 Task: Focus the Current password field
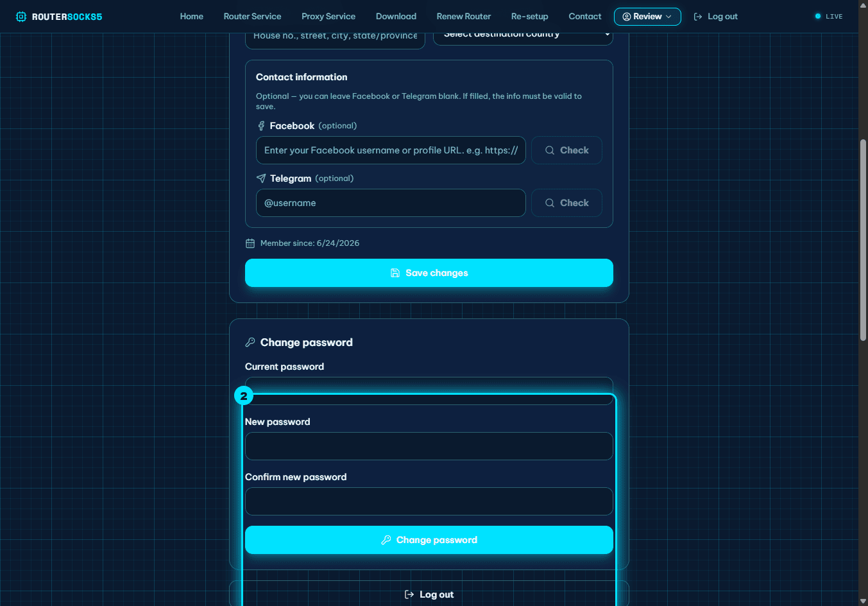(429, 391)
